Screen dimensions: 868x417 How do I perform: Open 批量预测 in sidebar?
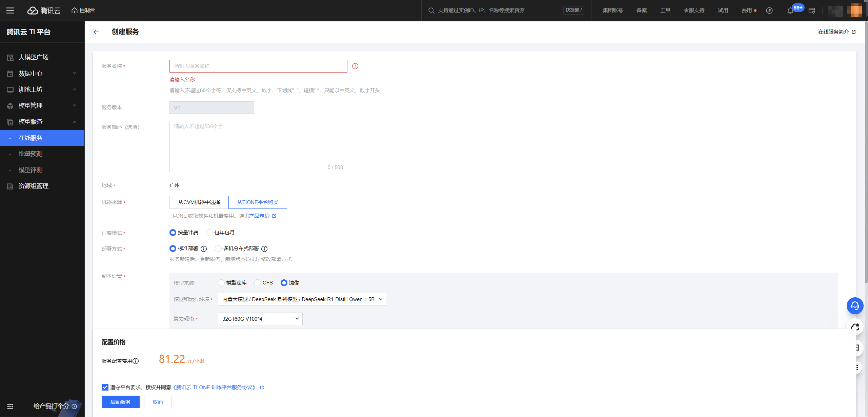(x=31, y=154)
